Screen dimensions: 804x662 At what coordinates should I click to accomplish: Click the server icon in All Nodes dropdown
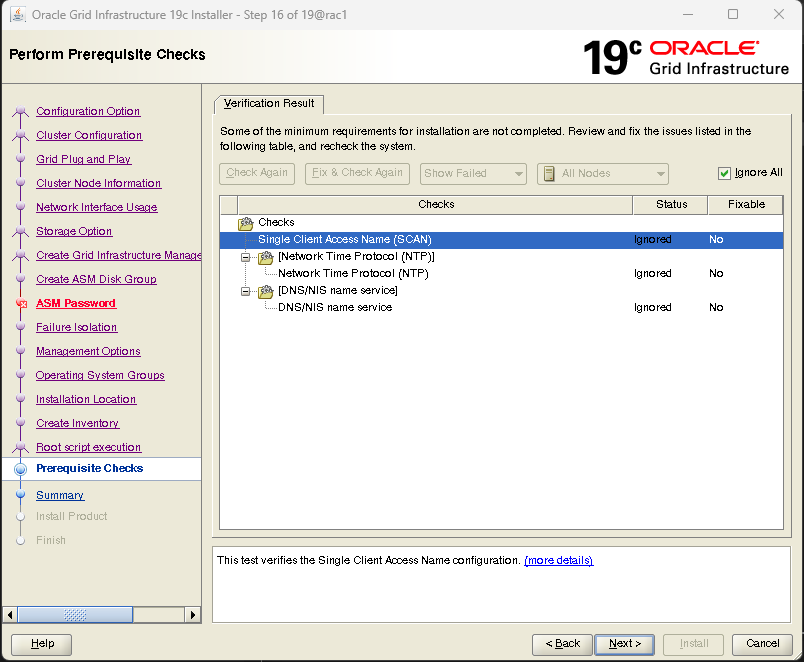coord(549,174)
